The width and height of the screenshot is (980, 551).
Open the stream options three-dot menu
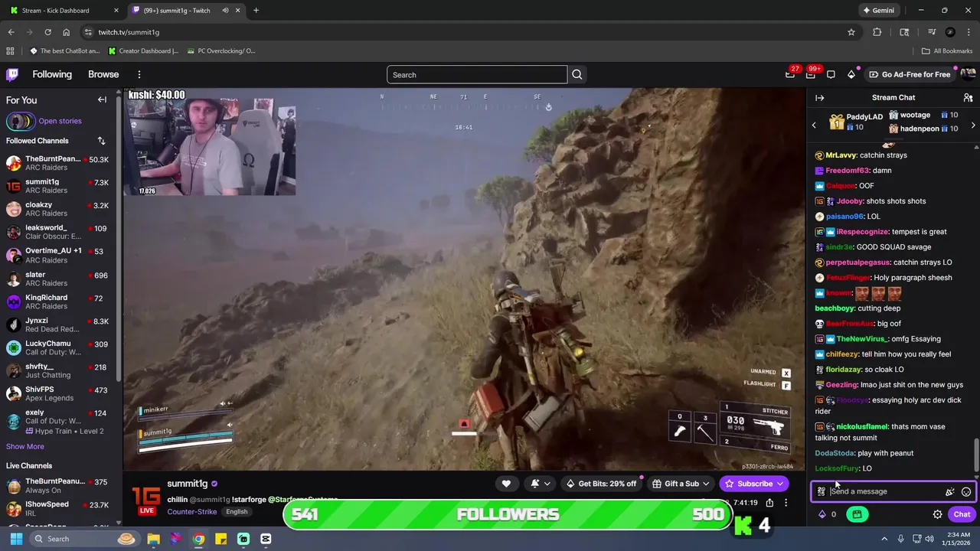pos(786,503)
